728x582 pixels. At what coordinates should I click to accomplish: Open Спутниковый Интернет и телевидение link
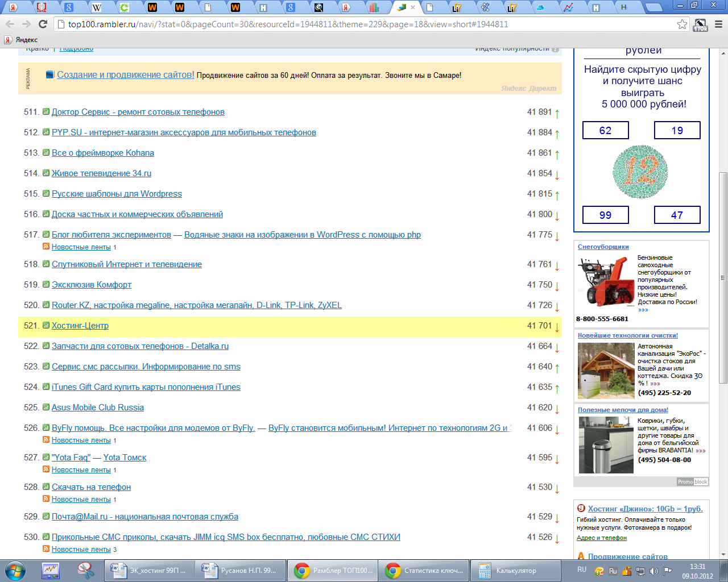point(127,264)
